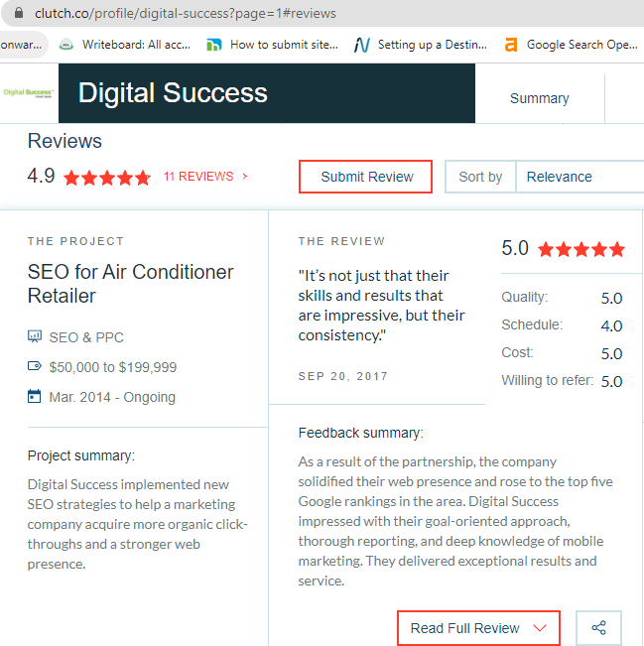This screenshot has height=646, width=644.
Task: Click the 4.9 overall rating stars
Action: [107, 178]
